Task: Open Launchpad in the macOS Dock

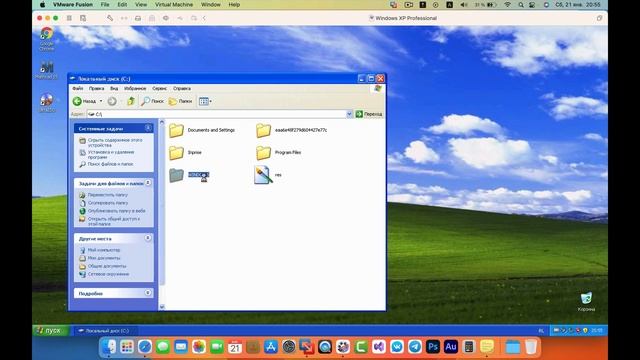Action: 127,347
